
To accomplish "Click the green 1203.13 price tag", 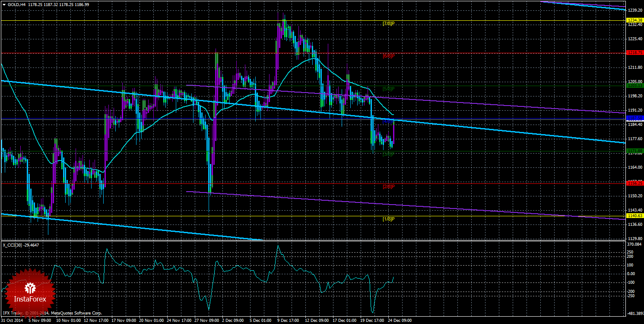I will (x=635, y=86).
